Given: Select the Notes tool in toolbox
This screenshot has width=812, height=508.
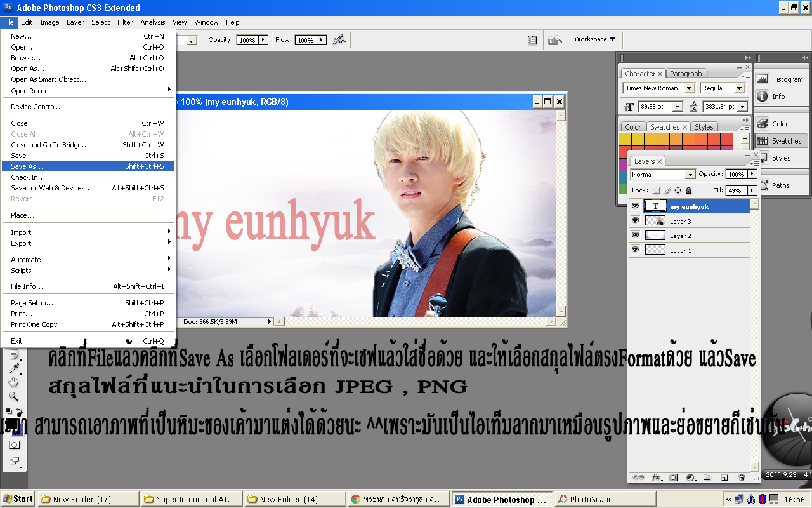Looking at the screenshot, I should (14, 354).
